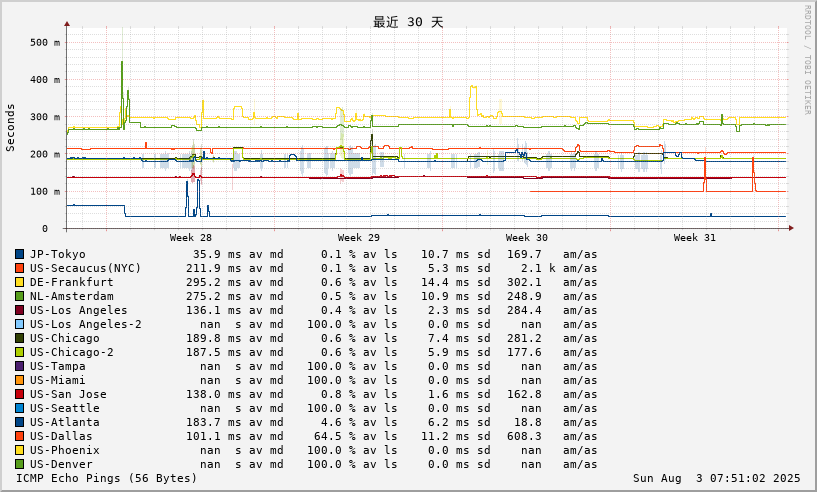
Task: Click the Week 29 axis label
Action: click(x=358, y=238)
